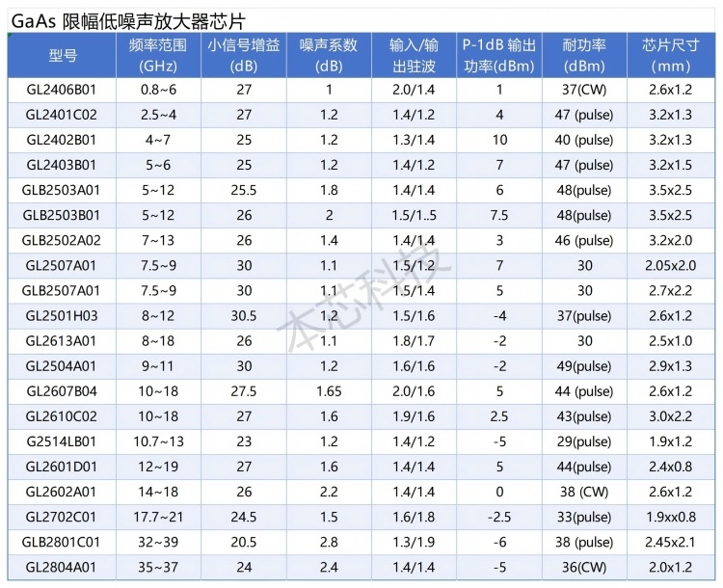
Task: Select the 噪声系数 (dB) column header
Action: [328, 56]
